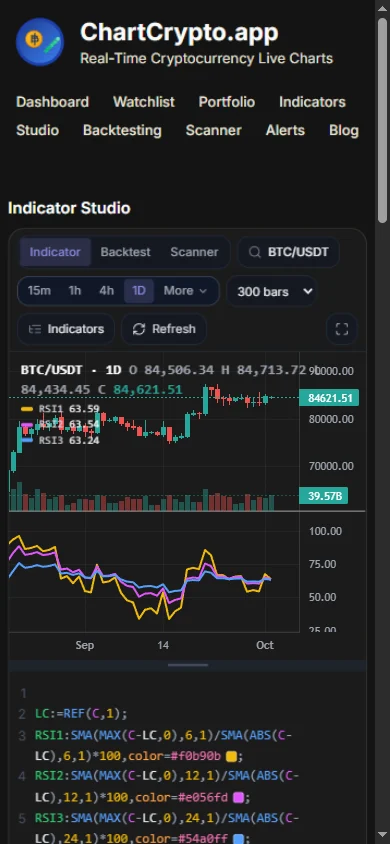Click the chart/editor splitter handle
The height and width of the screenshot is (844, 390).
[188, 665]
